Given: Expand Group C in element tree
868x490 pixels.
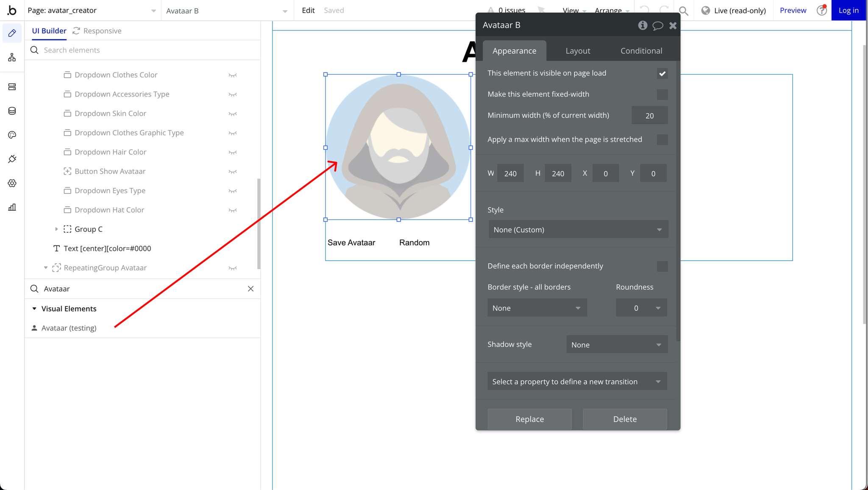Looking at the screenshot, I should [x=56, y=229].
